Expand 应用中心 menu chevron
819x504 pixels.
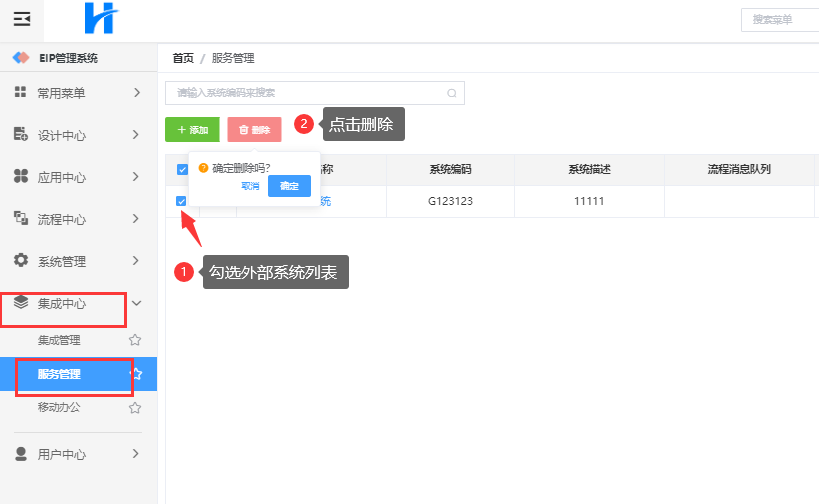click(x=136, y=177)
